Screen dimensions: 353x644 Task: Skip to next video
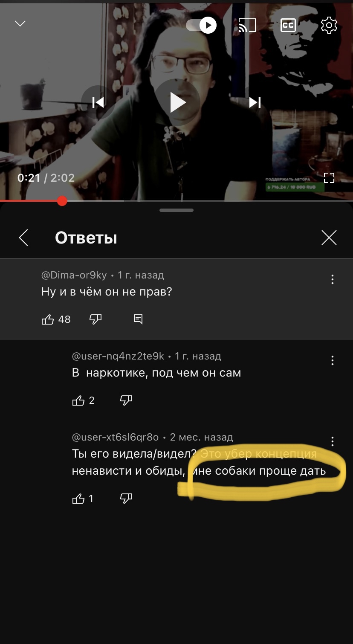point(255,102)
